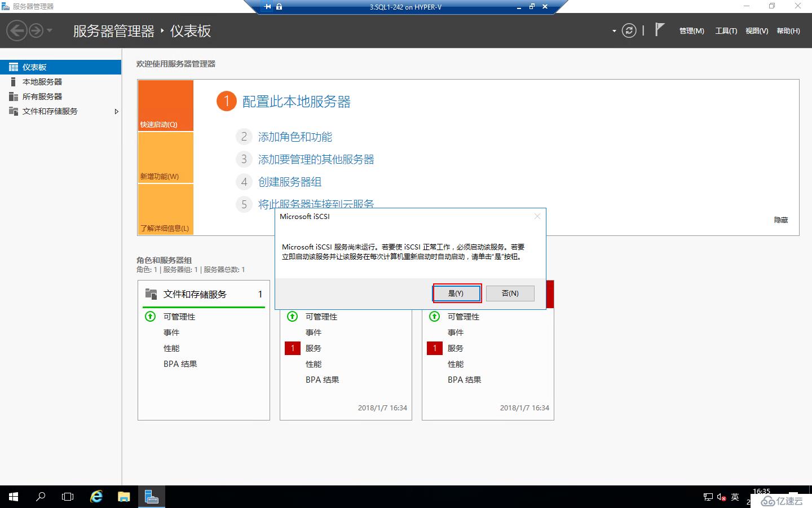Screen dimensions: 812x508
Task: Click the 所有服务器 sidebar icon
Action: coord(14,97)
